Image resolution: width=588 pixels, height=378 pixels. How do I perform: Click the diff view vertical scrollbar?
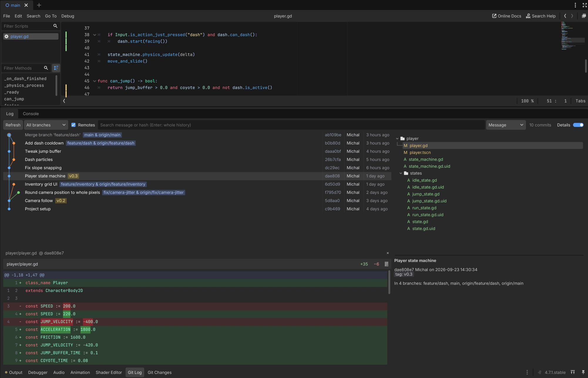[x=389, y=283]
